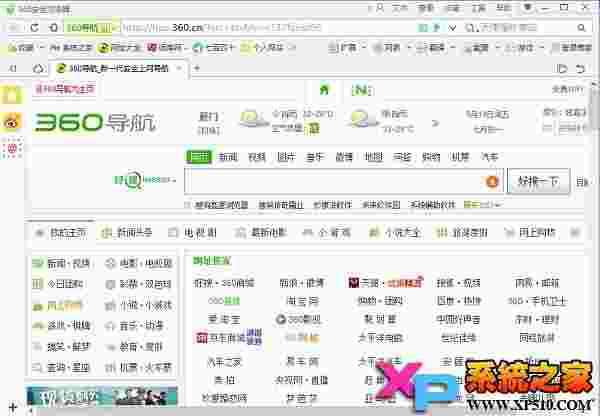Open the 易车网 site link
Screen dimensions: 600x416
point(302,362)
